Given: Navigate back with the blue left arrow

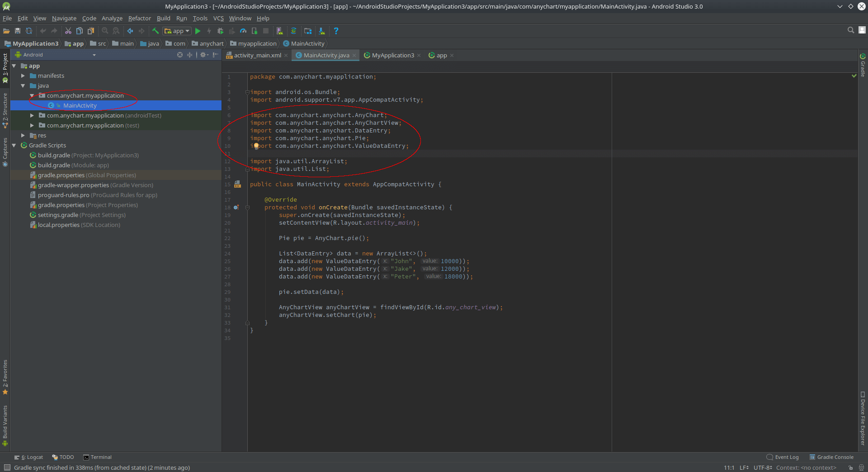Looking at the screenshot, I should click(130, 31).
